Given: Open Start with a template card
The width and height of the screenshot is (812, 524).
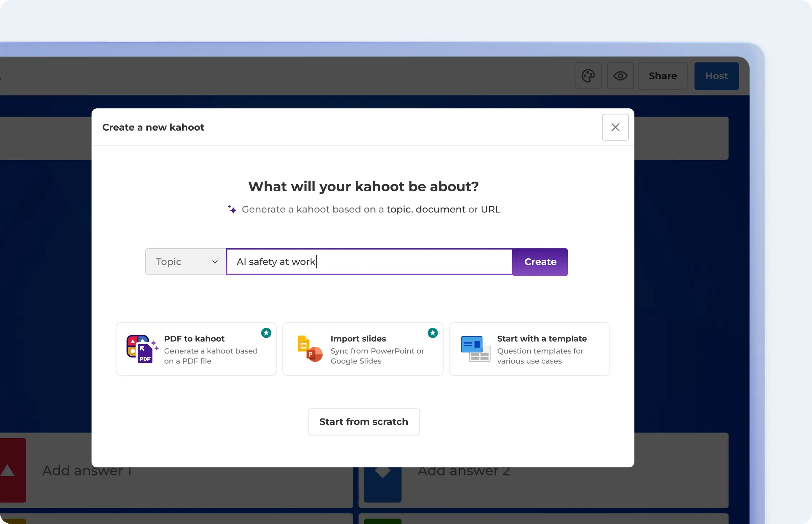Looking at the screenshot, I should pos(529,349).
